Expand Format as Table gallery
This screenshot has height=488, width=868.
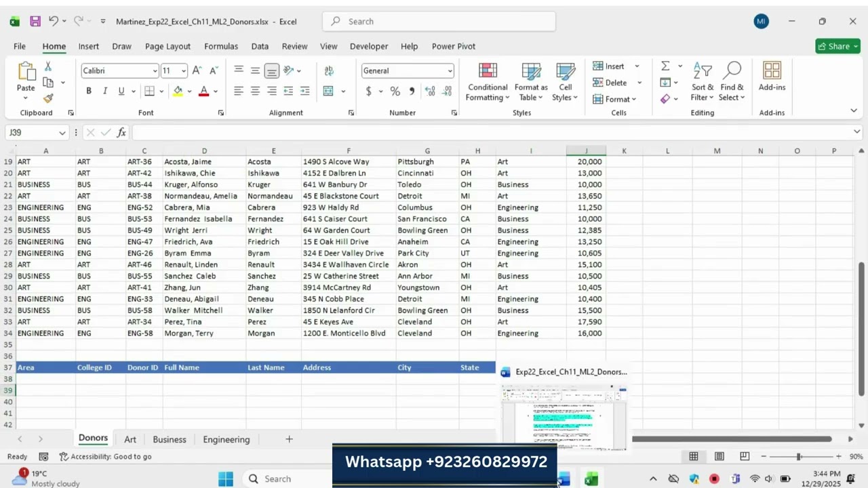click(531, 82)
